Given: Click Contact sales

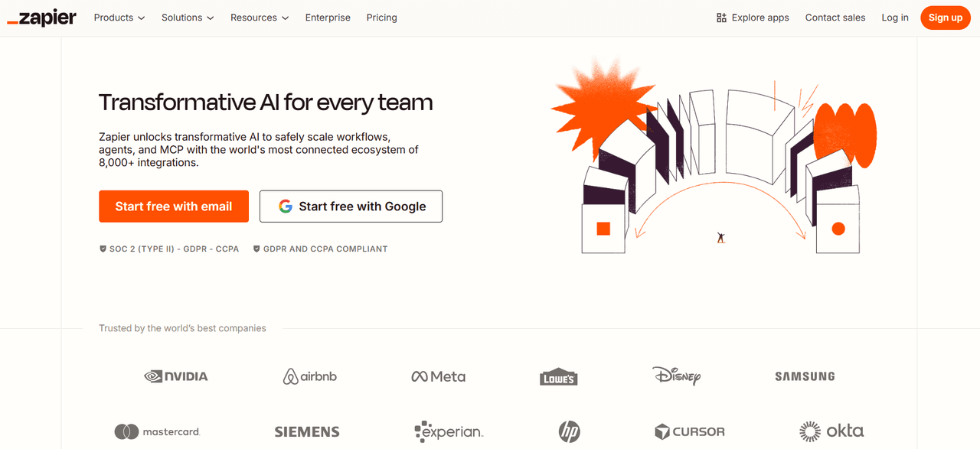Looking at the screenshot, I should point(835,17).
